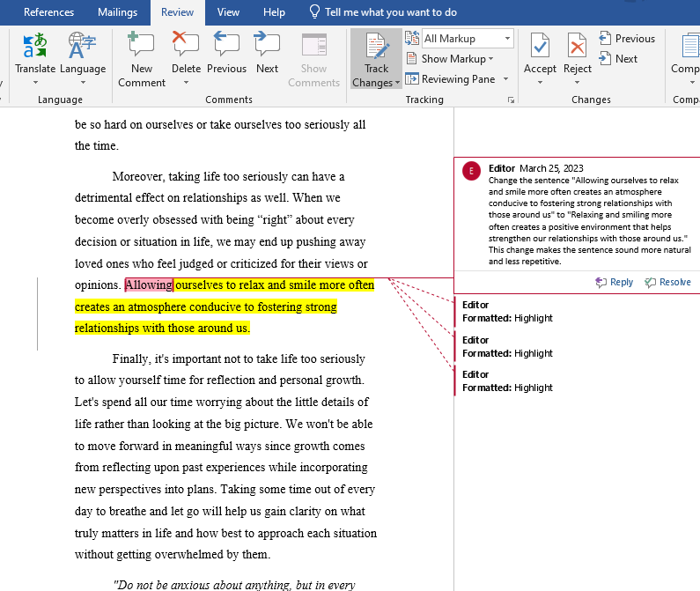The width and height of the screenshot is (700, 591).
Task: Switch to the Mailings tab
Action: (x=117, y=12)
